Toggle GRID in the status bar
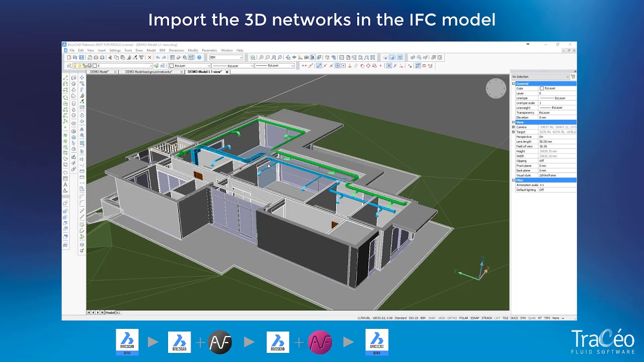 click(442, 318)
